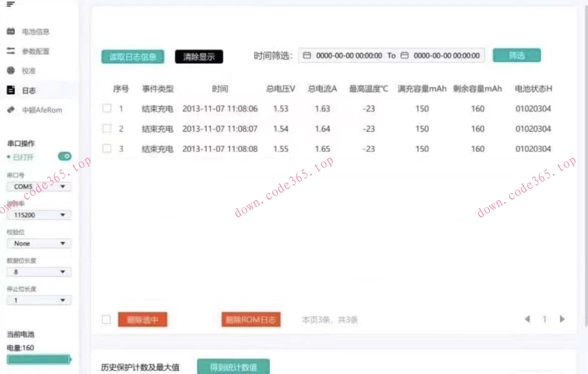This screenshot has height=374, width=588.
Task: Open the None parity dropdown
Action: tap(39, 243)
